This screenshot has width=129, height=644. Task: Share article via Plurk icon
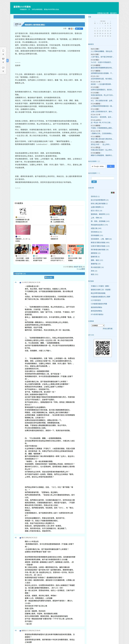coord(72,29)
